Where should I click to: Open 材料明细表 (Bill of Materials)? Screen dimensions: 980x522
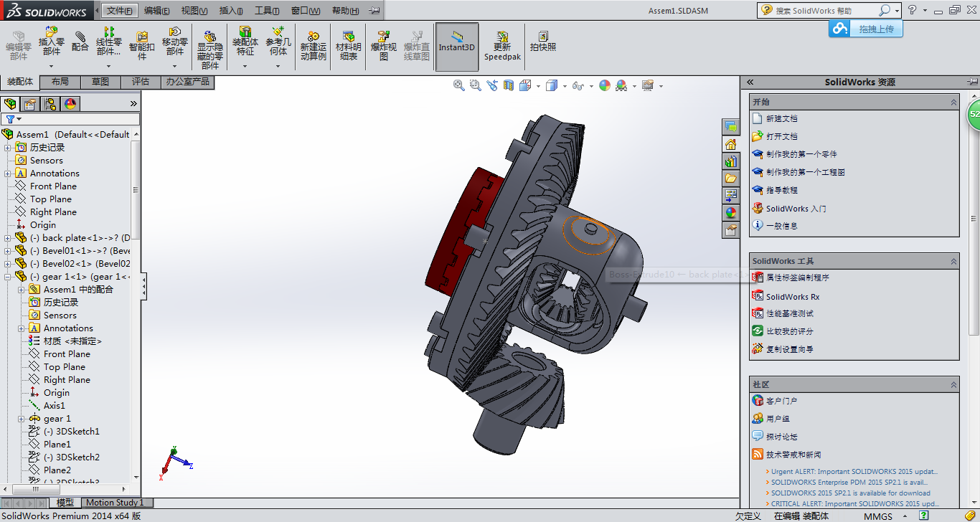349,46
